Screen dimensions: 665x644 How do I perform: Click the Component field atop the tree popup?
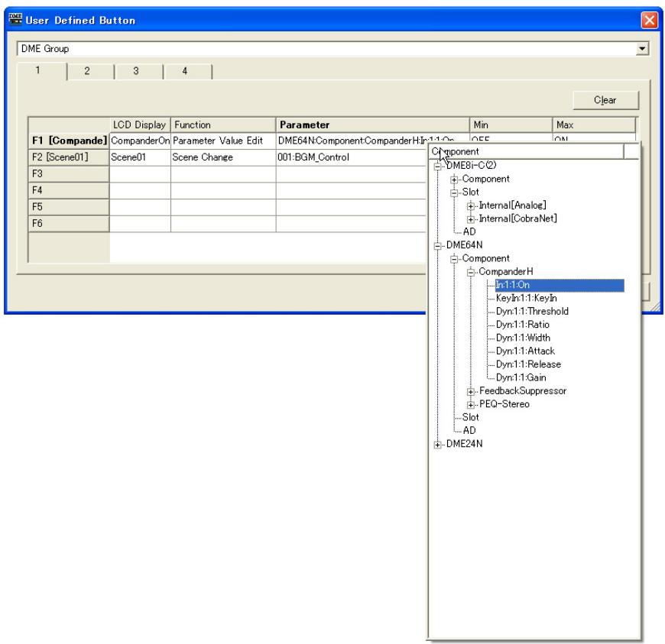(x=527, y=151)
